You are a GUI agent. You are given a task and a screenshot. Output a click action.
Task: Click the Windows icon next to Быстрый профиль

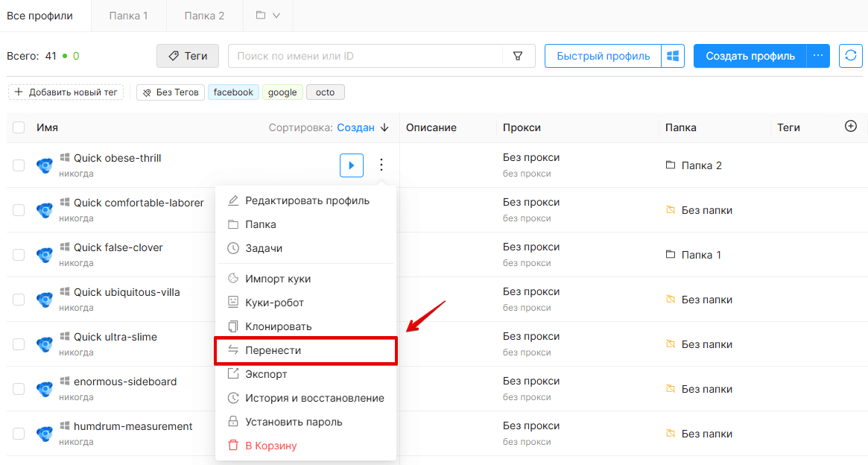click(673, 56)
